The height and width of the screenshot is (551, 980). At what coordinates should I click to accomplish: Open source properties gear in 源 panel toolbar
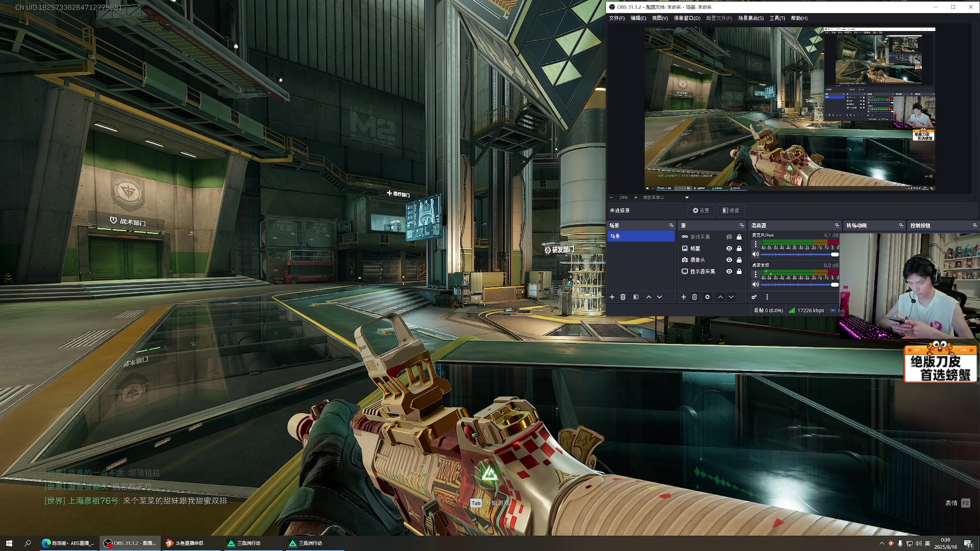pos(707,297)
